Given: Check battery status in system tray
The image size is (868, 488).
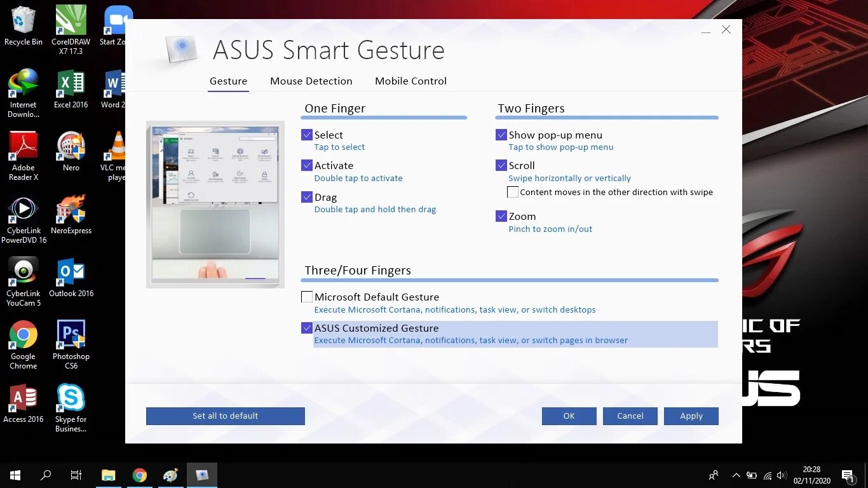Looking at the screenshot, I should point(752,475).
